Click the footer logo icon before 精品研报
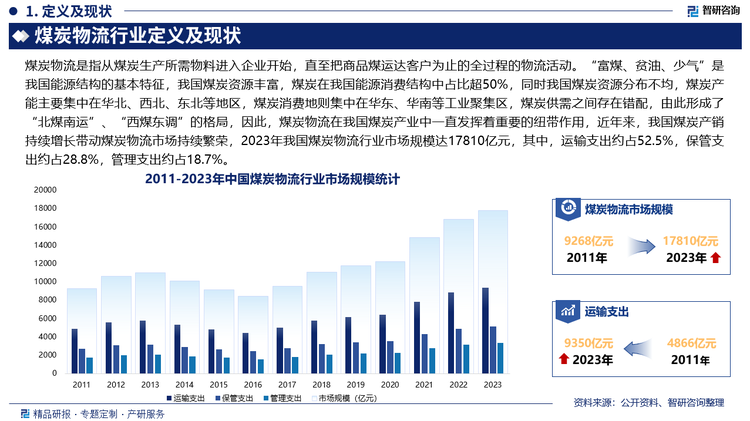 (x=25, y=413)
